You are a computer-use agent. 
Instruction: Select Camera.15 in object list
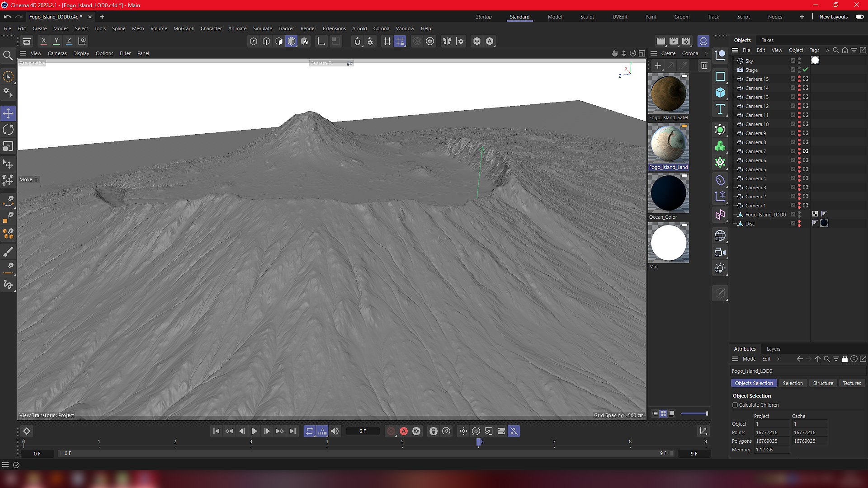click(x=756, y=79)
